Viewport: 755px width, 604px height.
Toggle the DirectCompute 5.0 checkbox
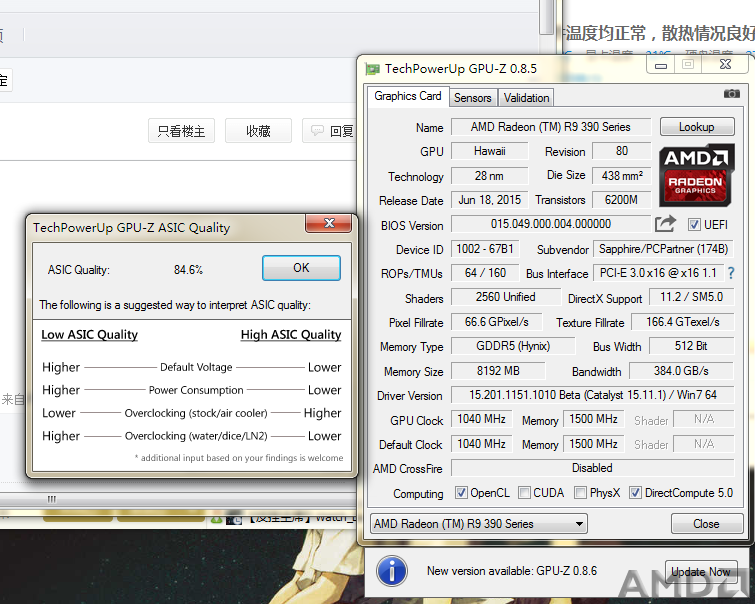(x=636, y=493)
